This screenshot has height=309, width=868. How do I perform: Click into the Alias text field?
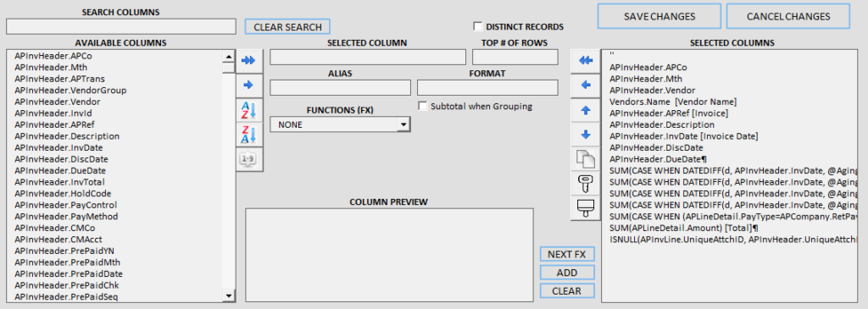341,87
